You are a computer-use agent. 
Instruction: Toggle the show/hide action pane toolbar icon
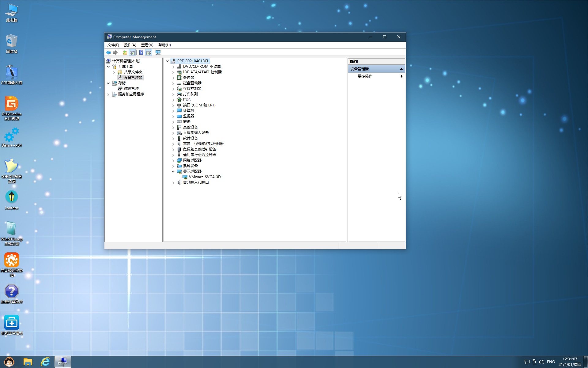coord(149,53)
